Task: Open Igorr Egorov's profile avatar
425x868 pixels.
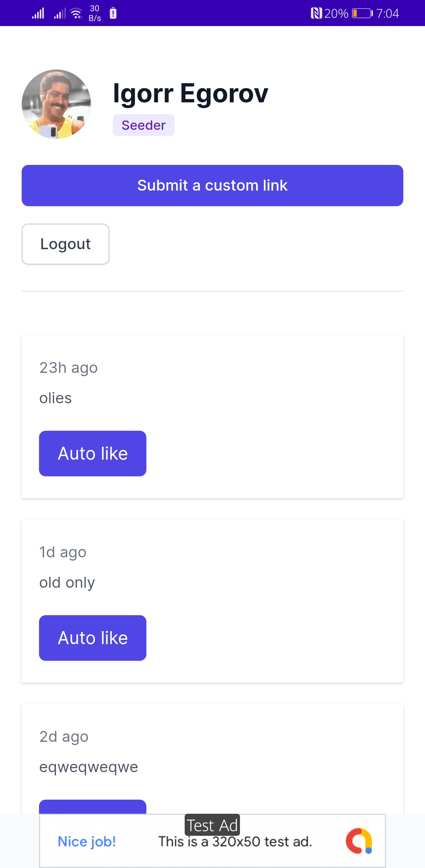Action: pyautogui.click(x=56, y=104)
